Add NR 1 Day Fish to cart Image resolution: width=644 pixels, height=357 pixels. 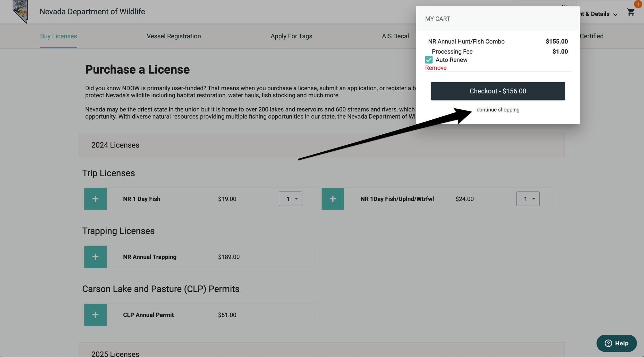[95, 199]
